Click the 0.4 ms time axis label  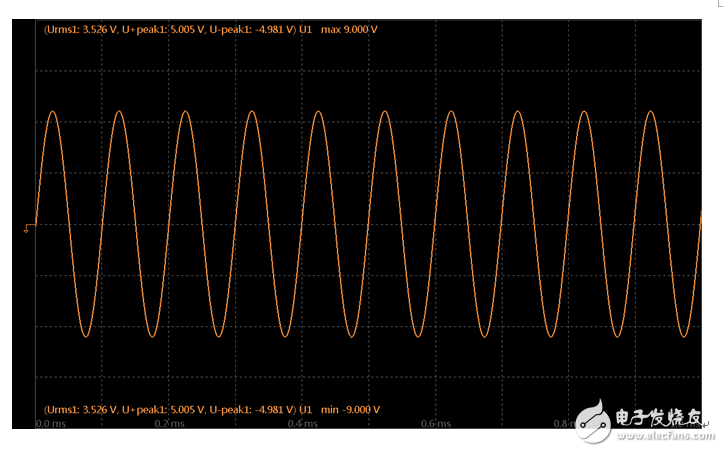pyautogui.click(x=302, y=423)
